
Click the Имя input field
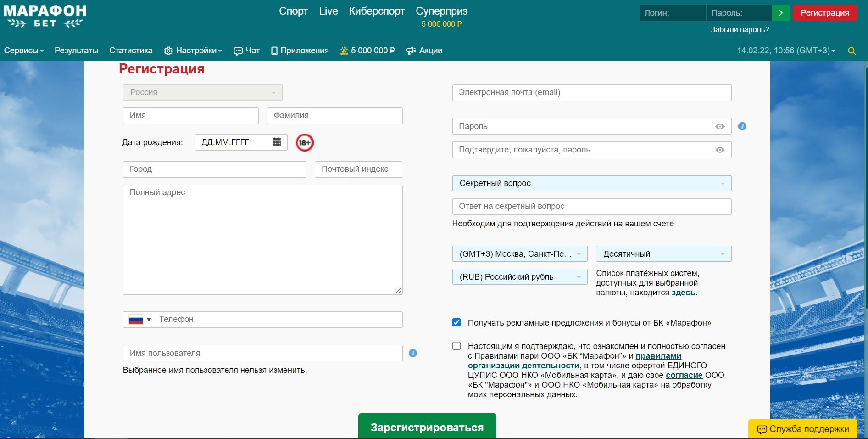coord(191,116)
